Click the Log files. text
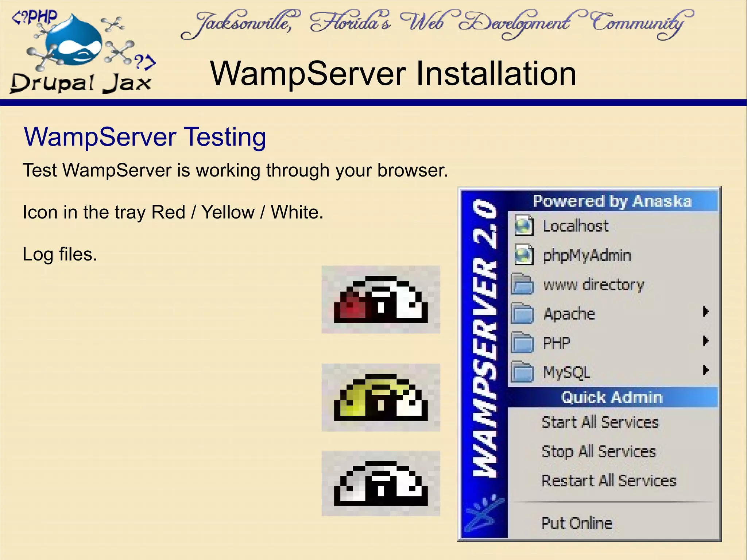This screenshot has height=560, width=747. click(60, 254)
